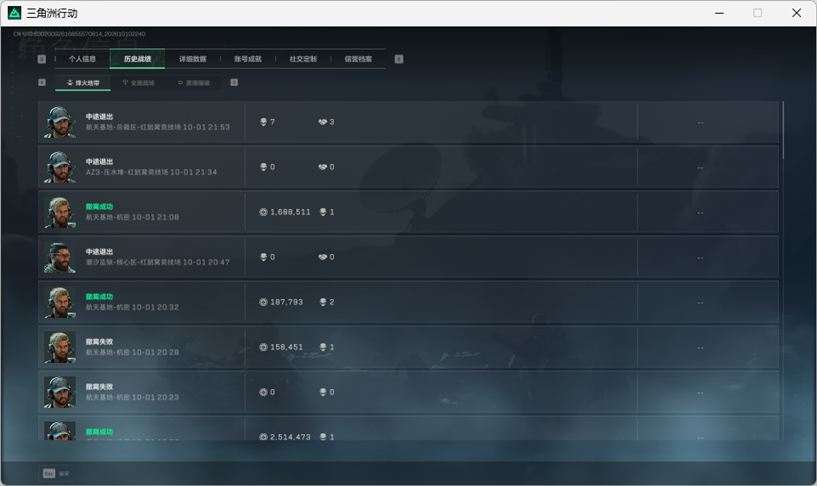Click the green extraction-success label in 21:08 row
The width and height of the screenshot is (817, 486).
click(x=100, y=207)
